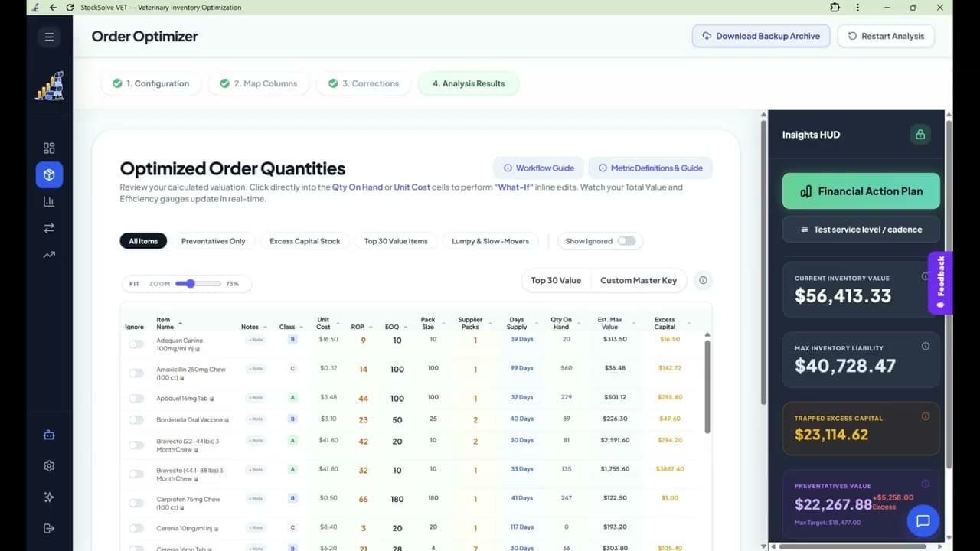Click the StockSolve logo in sidebar
Viewport: 980px width, 551px height.
pos(49,86)
